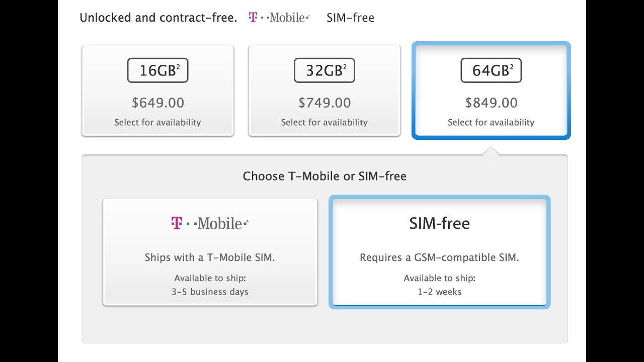The width and height of the screenshot is (644, 362).
Task: Click the 'SIM-free' card title
Action: click(439, 223)
